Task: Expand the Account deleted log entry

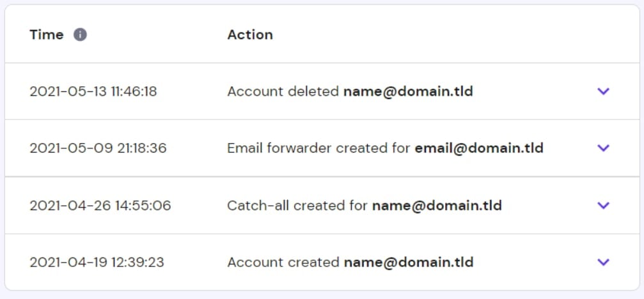Action: tap(602, 91)
